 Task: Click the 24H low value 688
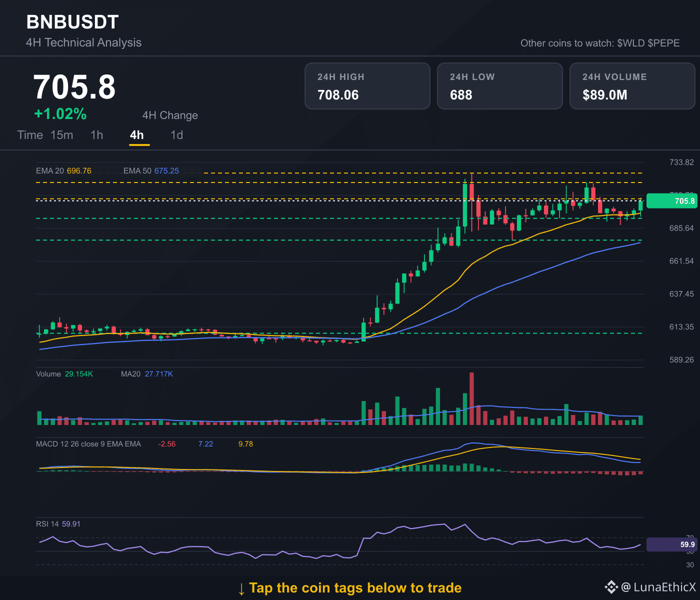pyautogui.click(x=461, y=95)
